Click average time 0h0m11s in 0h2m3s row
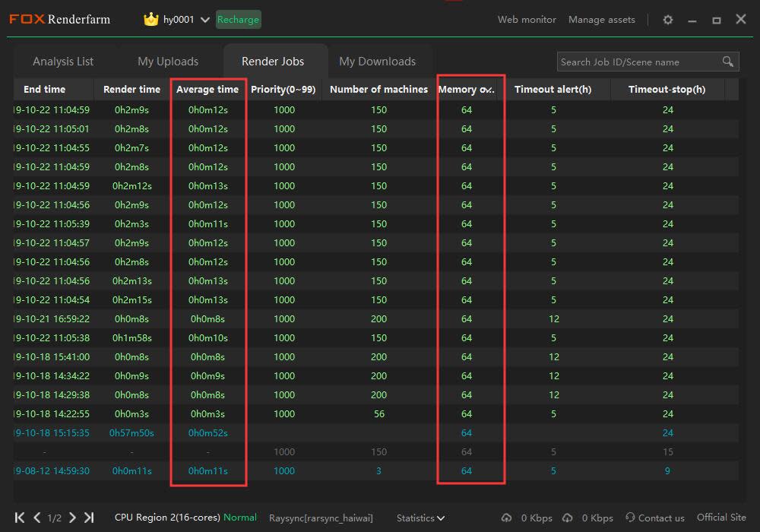 pos(208,224)
